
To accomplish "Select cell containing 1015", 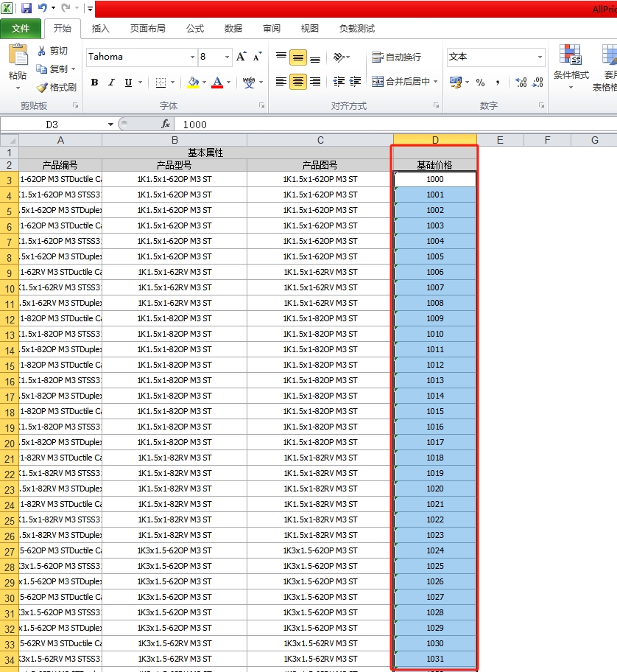I will coord(435,411).
